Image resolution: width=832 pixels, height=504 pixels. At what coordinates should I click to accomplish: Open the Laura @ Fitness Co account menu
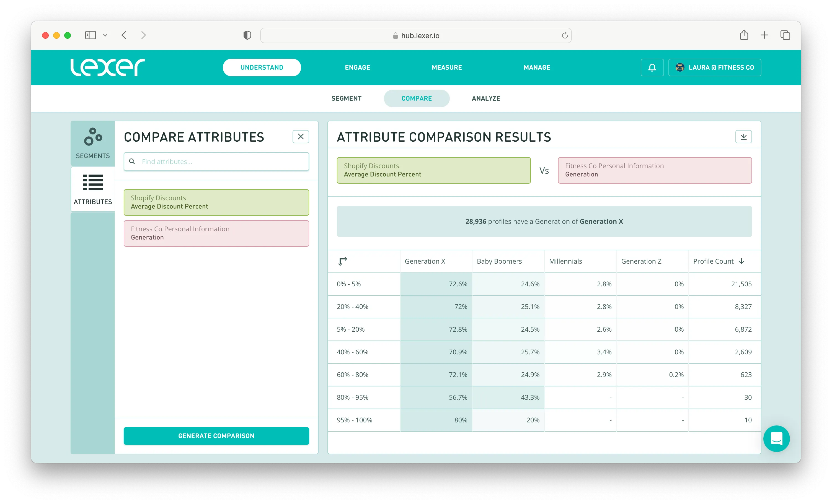tap(714, 67)
